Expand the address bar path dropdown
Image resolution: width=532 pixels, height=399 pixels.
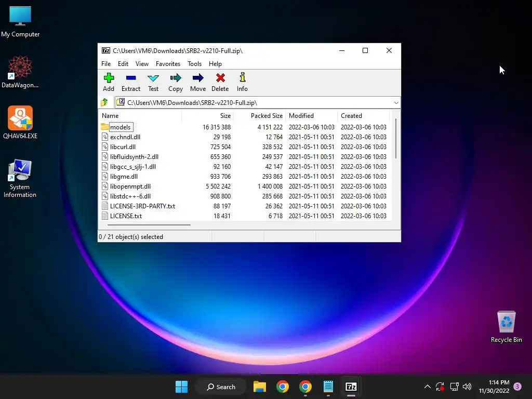click(396, 102)
